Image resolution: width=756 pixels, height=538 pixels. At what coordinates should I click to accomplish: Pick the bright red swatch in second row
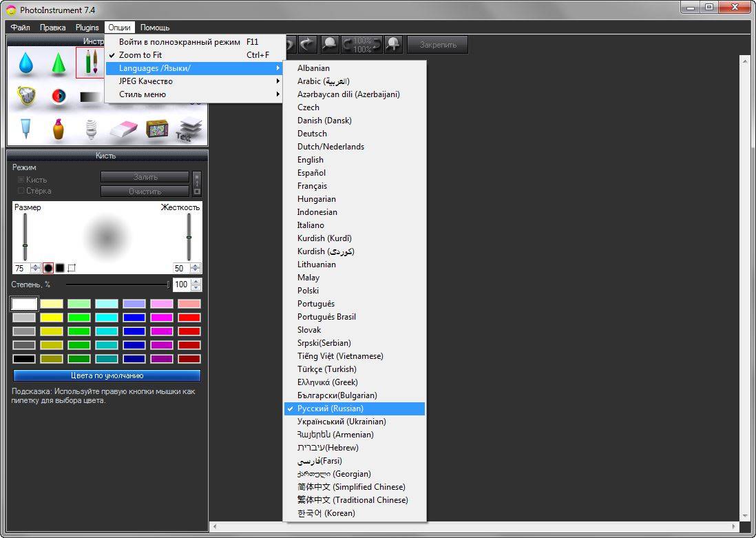[189, 318]
